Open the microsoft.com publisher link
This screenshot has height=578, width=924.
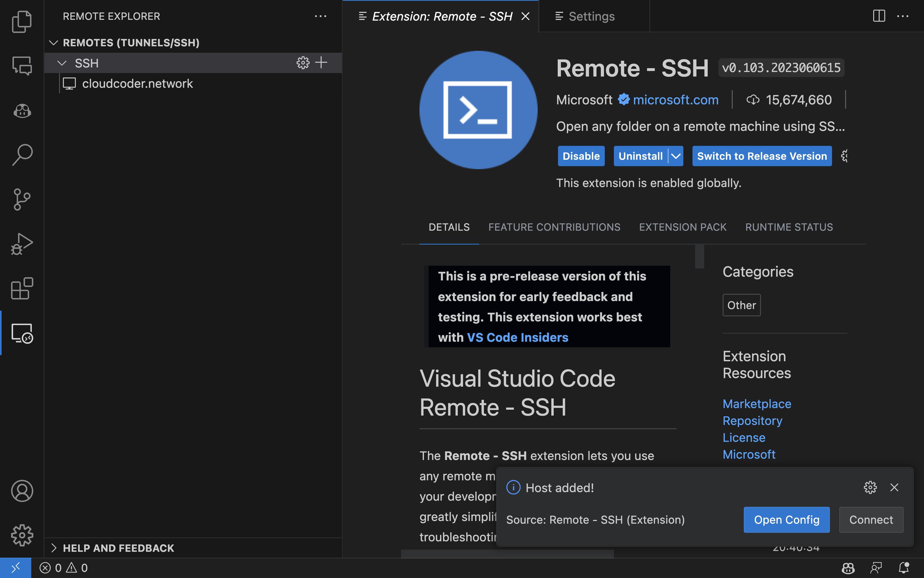tap(675, 100)
